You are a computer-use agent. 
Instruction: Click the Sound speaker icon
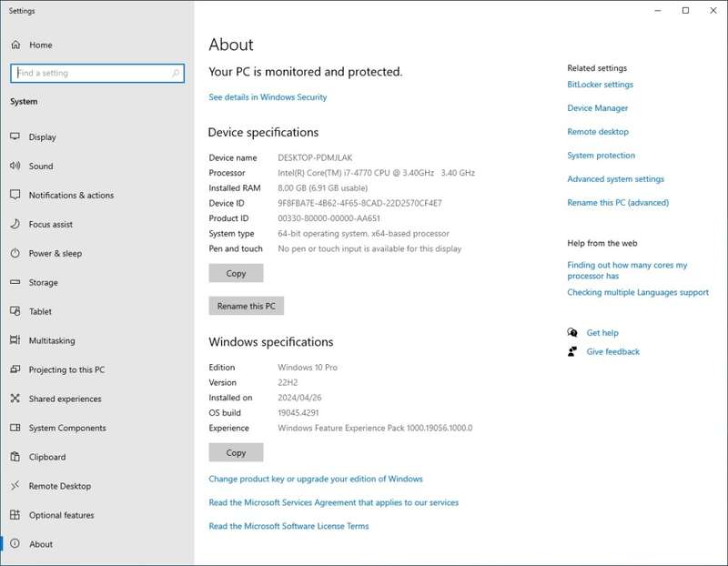click(15, 166)
